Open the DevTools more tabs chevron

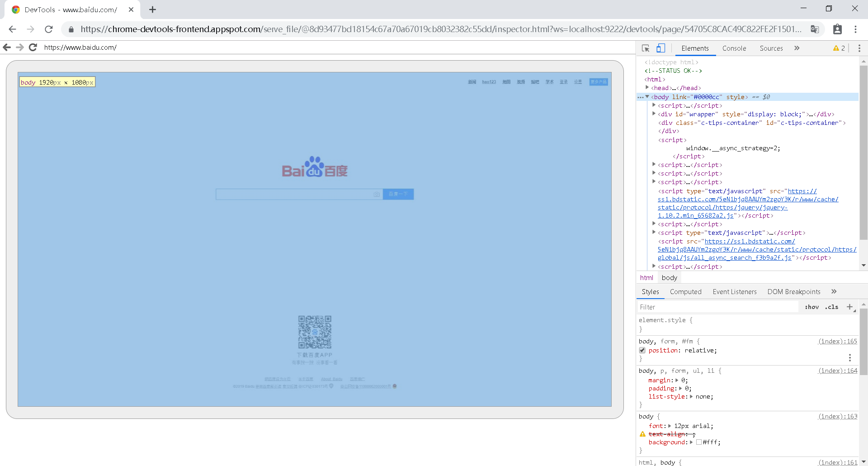pos(797,48)
